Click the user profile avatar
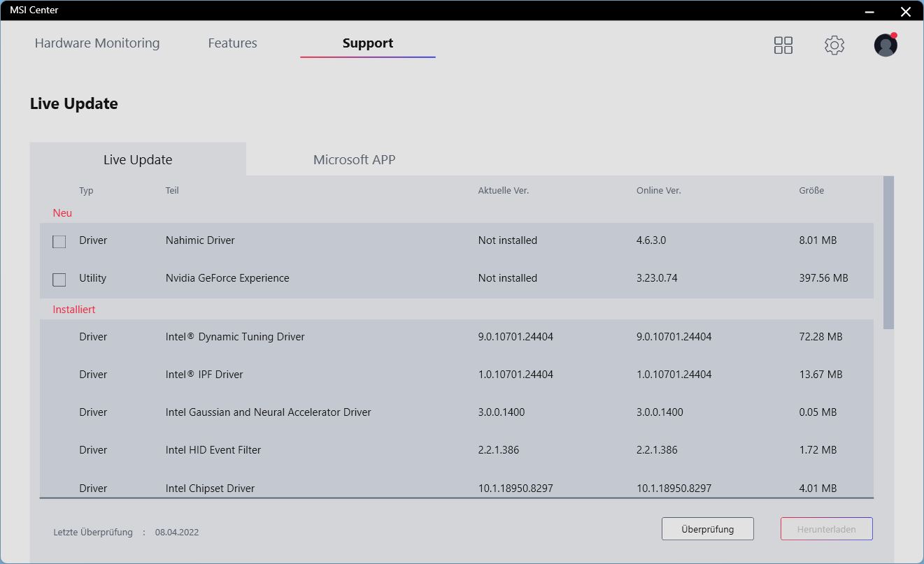Viewport: 924px width, 564px height. 886,45
